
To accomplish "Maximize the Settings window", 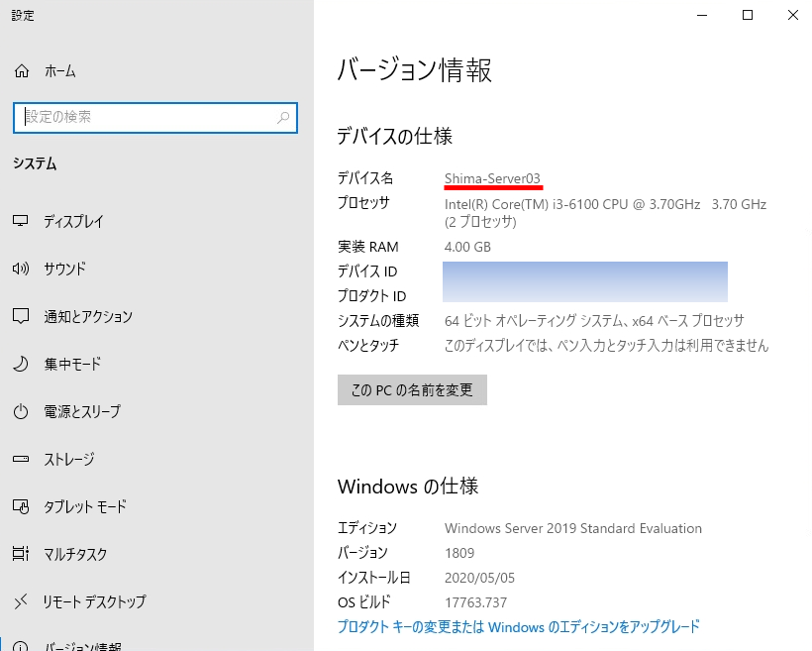I will pyautogui.click(x=748, y=15).
